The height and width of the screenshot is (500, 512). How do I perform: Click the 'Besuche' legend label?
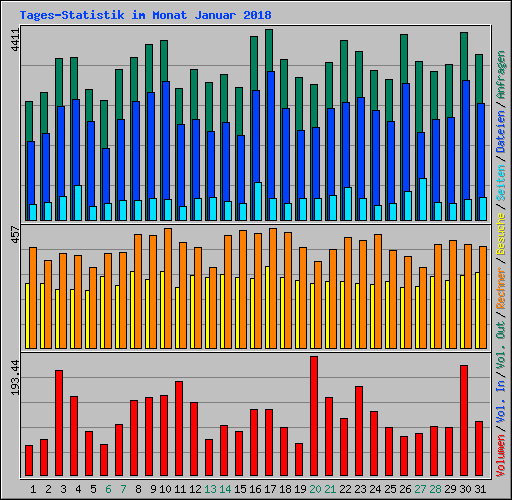501,234
